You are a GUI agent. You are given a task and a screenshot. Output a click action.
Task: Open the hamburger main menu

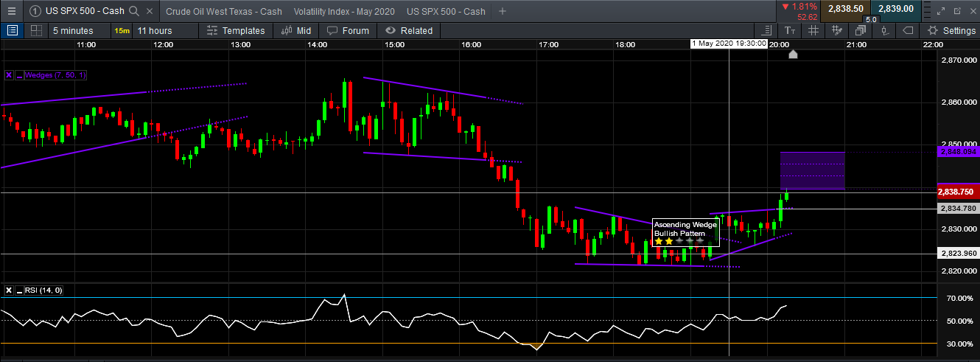pos(12,11)
